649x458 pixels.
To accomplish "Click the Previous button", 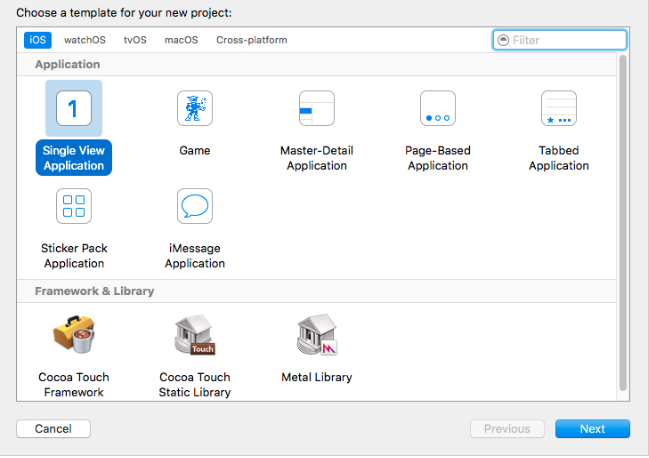I will click(x=507, y=429).
